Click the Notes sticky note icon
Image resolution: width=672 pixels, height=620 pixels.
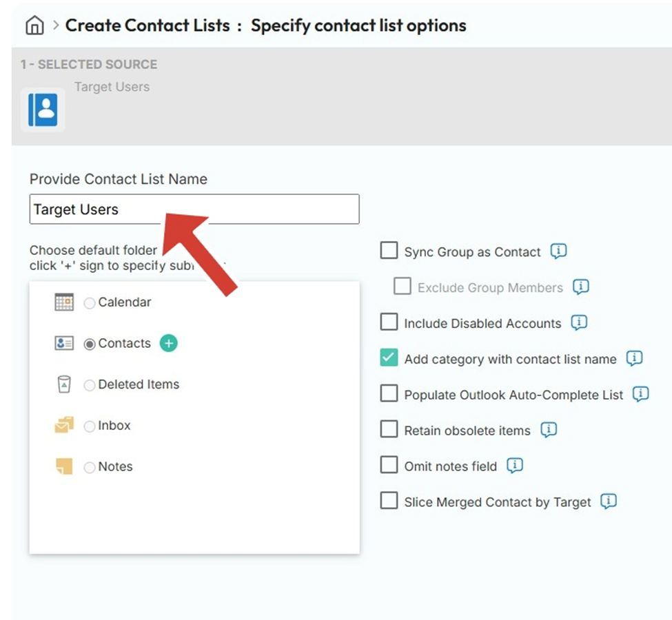[64, 466]
